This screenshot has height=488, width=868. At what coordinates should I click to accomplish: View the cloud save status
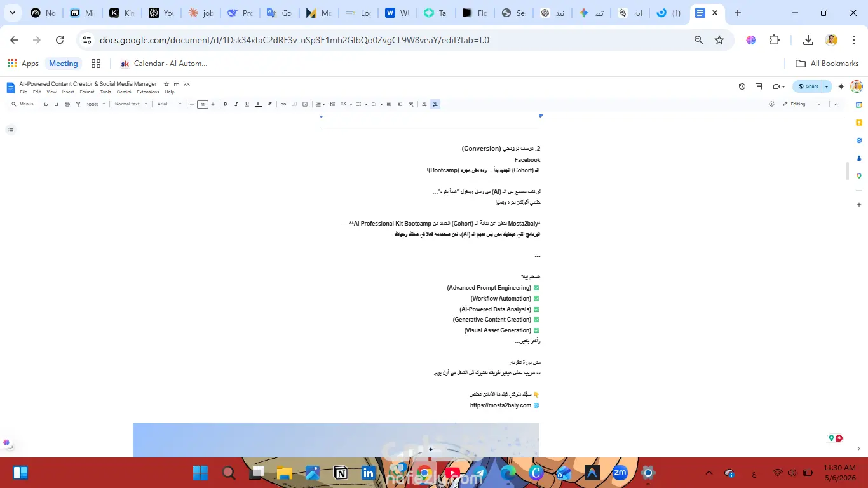(187, 84)
